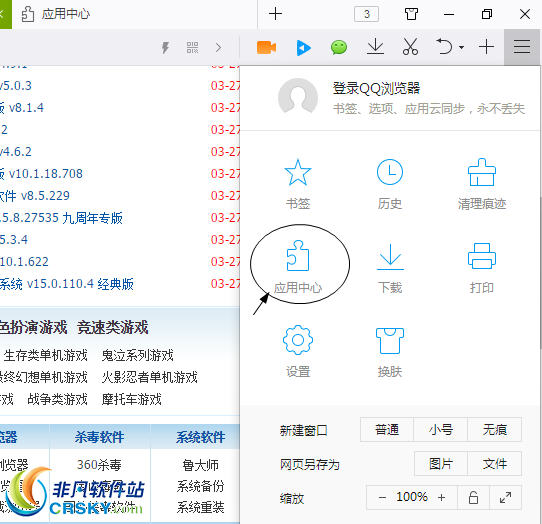542x524 pixels.
Task: Click the tab count badge showing 3
Action: [366, 14]
